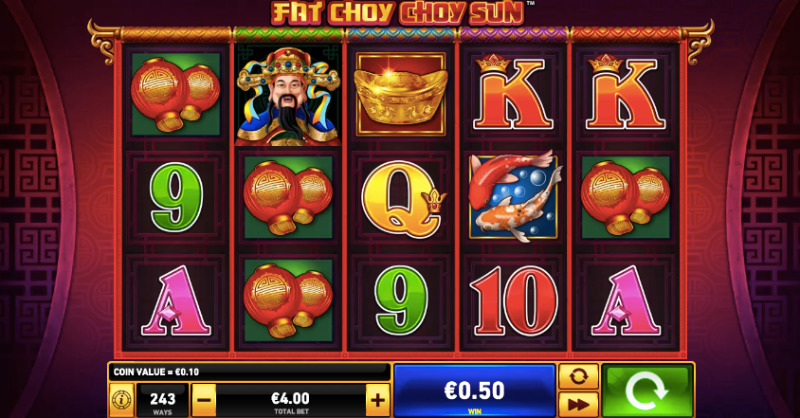Spin the reels with the green button
This screenshot has height=418, width=800.
point(647,391)
